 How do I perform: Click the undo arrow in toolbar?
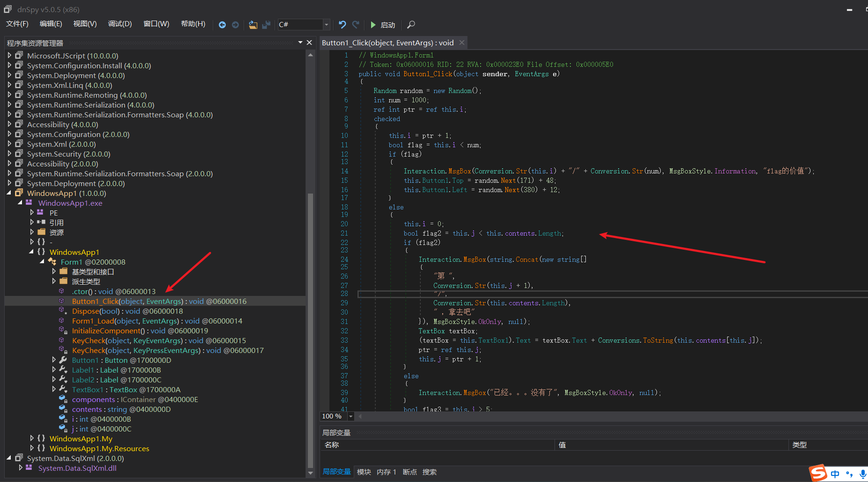coord(343,25)
